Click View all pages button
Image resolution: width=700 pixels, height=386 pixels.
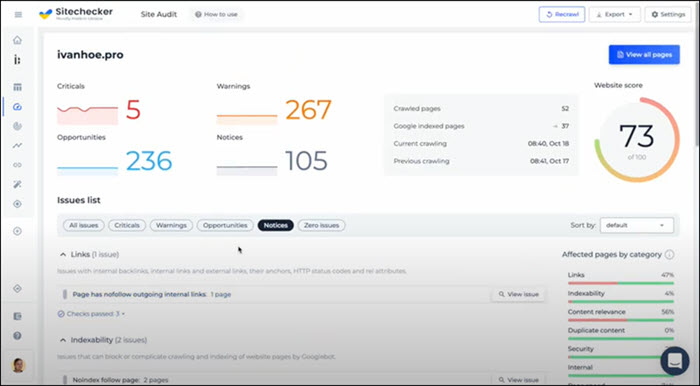pos(644,54)
